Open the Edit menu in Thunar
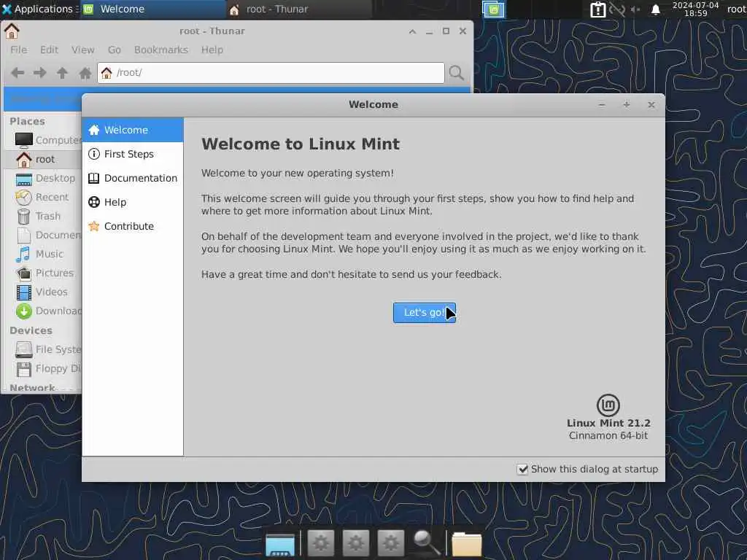Viewport: 747px width, 560px height. (x=49, y=50)
